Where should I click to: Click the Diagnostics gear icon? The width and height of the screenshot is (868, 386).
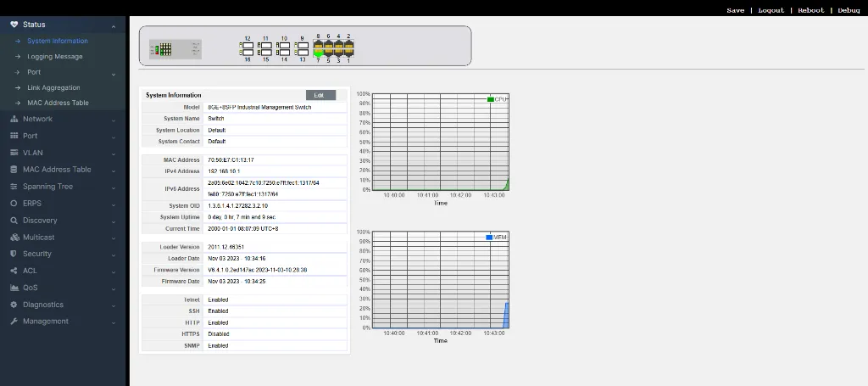click(x=14, y=305)
